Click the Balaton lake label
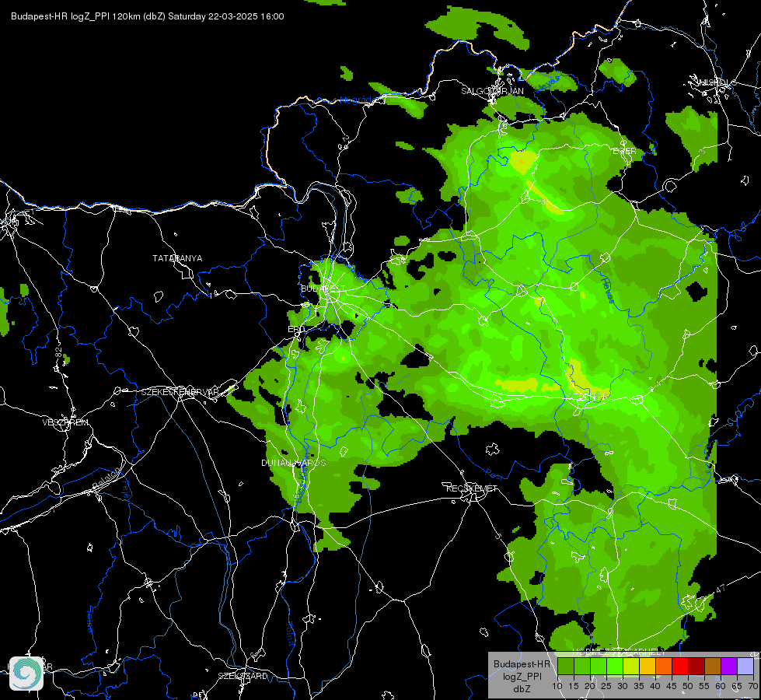 point(105,479)
